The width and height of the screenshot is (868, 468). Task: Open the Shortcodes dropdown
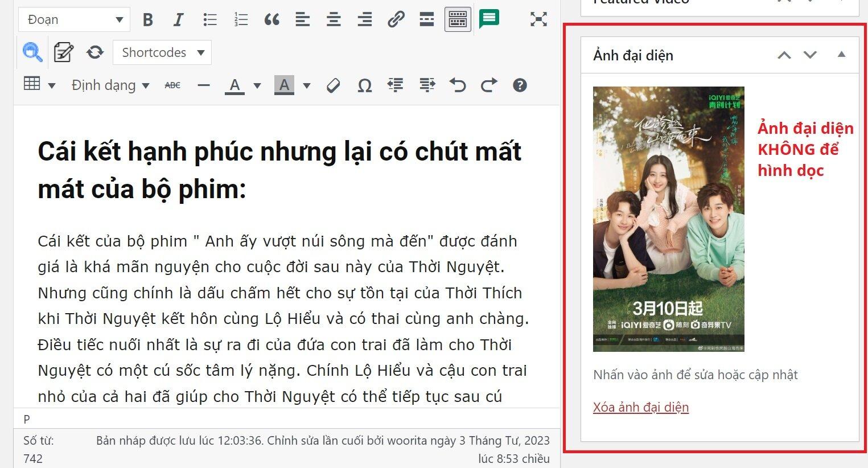pos(161,52)
